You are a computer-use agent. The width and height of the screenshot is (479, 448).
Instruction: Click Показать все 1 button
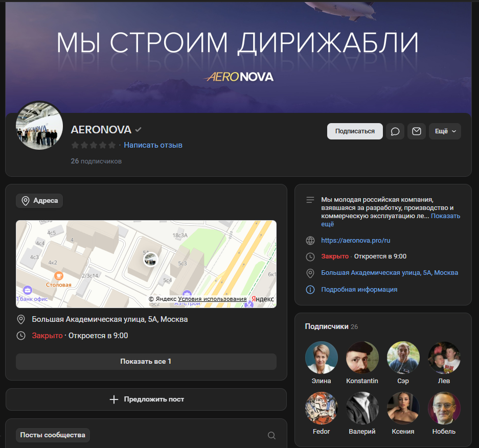pos(146,361)
